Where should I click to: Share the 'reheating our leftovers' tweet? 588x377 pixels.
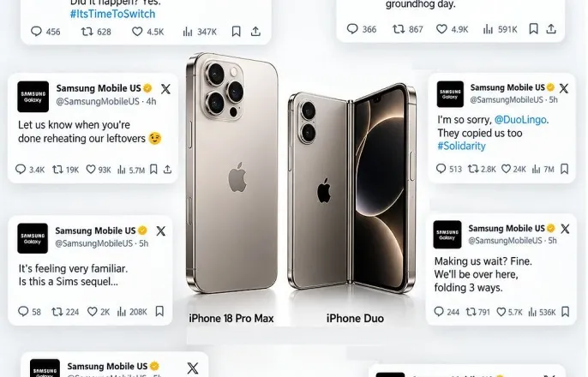click(x=168, y=170)
